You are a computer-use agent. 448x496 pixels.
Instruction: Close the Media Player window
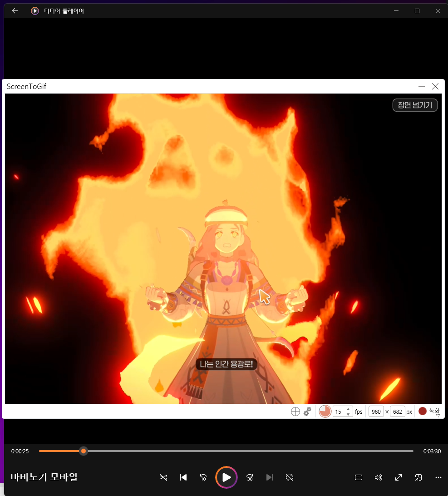[x=438, y=11]
